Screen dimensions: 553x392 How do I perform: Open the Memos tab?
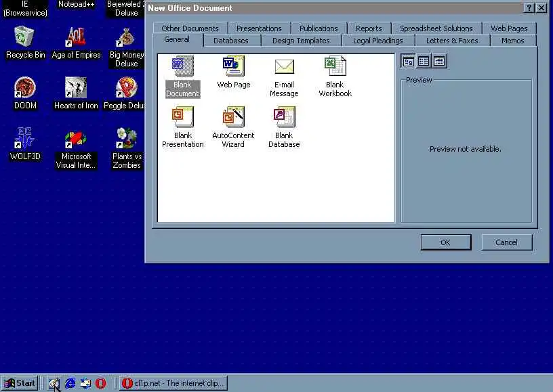click(x=513, y=41)
